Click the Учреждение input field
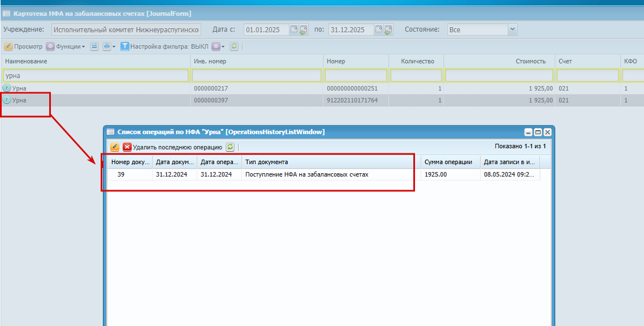The width and height of the screenshot is (644, 326). [x=127, y=29]
